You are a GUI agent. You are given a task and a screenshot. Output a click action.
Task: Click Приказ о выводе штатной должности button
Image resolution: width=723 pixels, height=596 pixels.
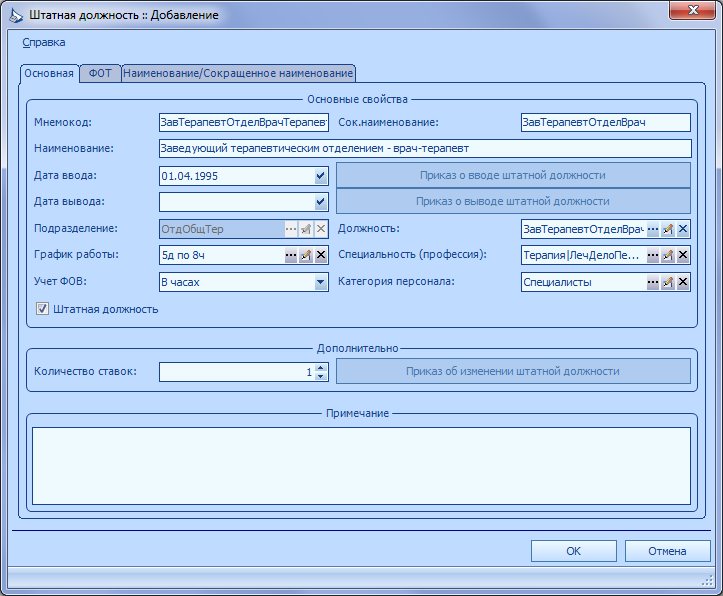513,201
